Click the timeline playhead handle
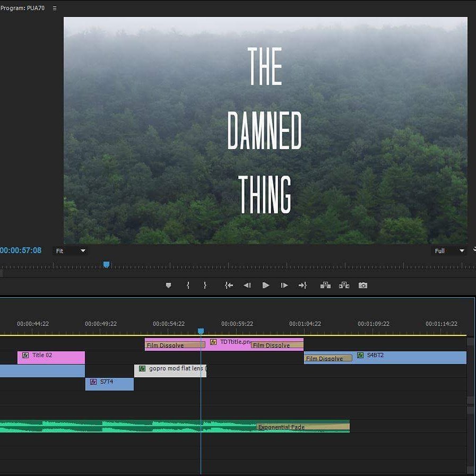This screenshot has height=476, width=476. point(201,331)
